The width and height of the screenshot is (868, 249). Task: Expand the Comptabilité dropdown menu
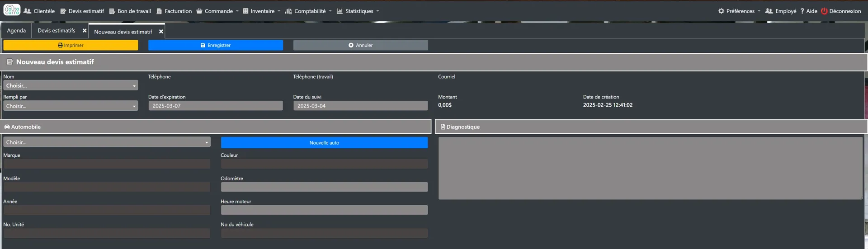tap(308, 11)
